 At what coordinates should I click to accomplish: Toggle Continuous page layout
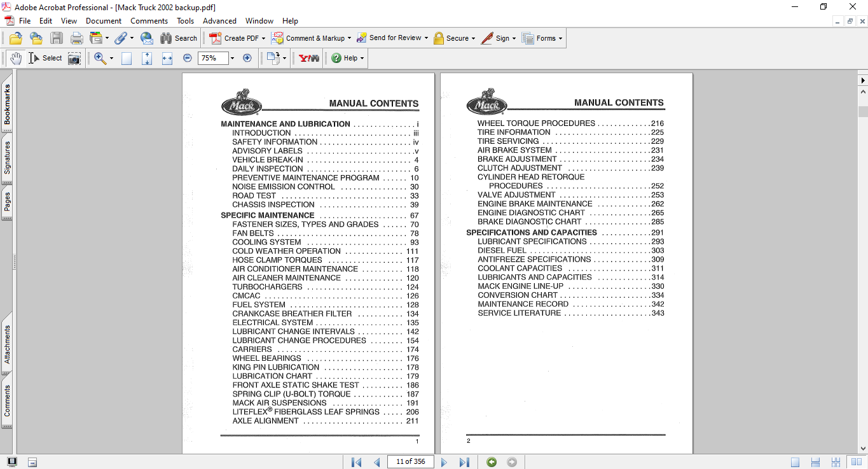tap(816, 462)
